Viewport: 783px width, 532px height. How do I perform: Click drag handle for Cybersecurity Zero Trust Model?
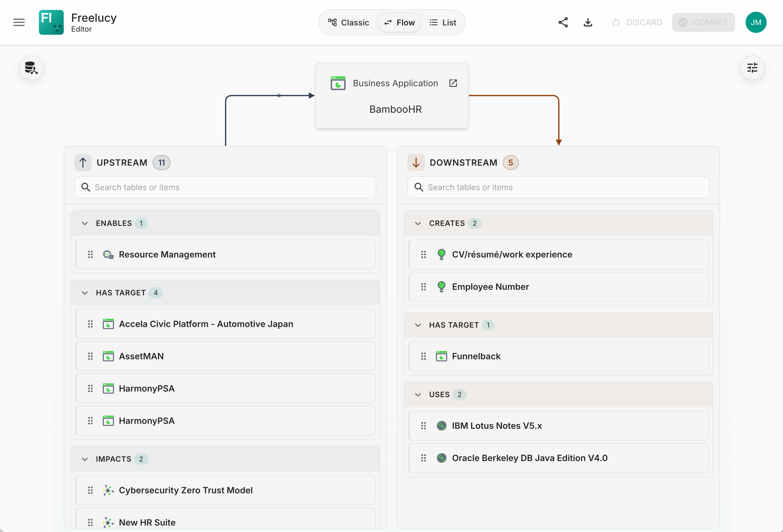coord(90,490)
